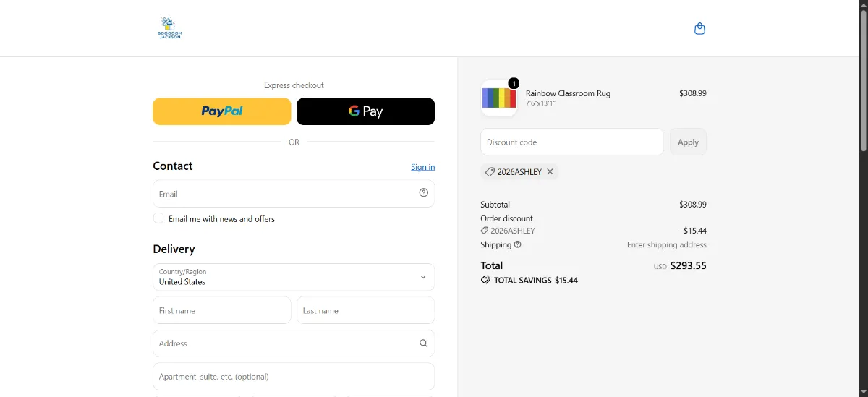Image resolution: width=868 pixels, height=397 pixels.
Task: Click the email field help icon
Action: click(424, 192)
